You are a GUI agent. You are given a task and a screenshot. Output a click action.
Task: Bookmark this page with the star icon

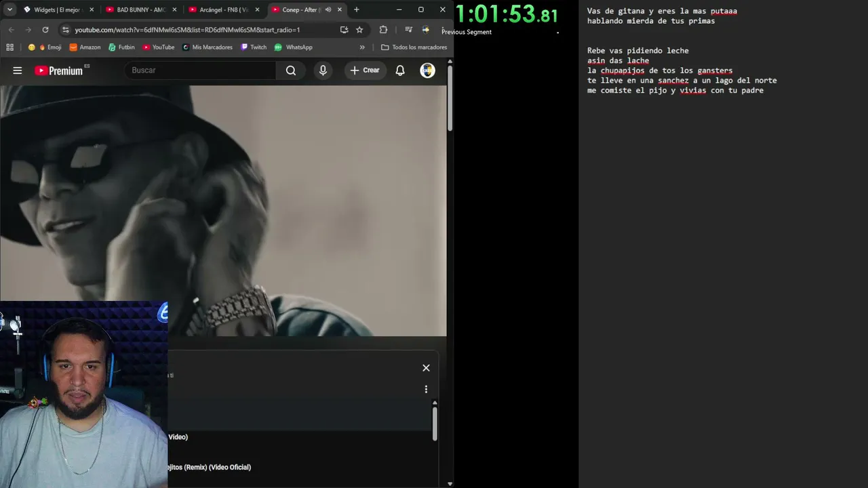tap(359, 30)
